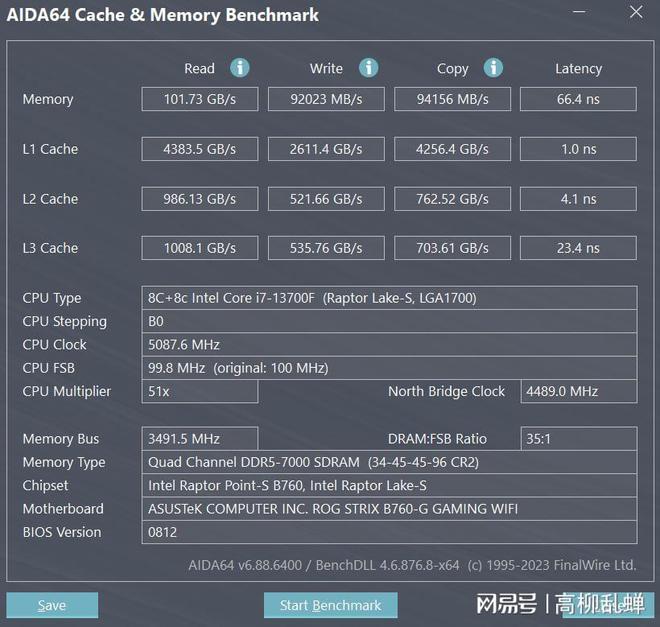Select Memory read value 101.73 GB/s
Screen dimensions: 660x627
pyautogui.click(x=200, y=99)
